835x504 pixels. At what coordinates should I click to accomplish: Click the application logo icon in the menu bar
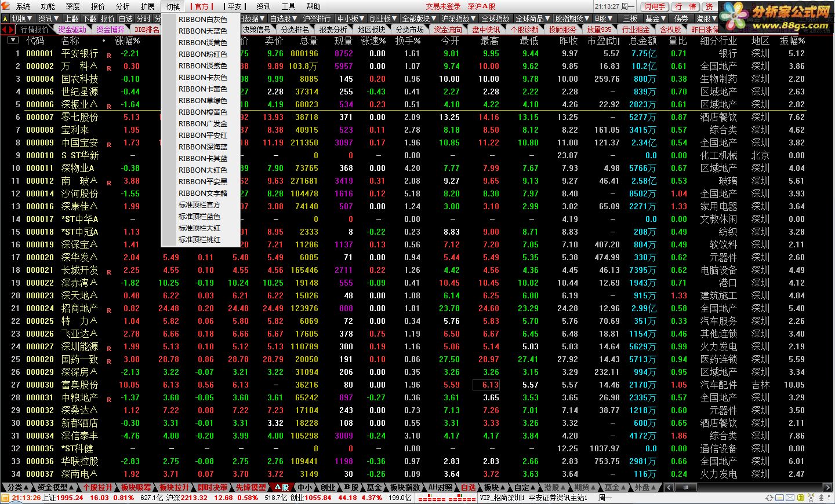click(5, 6)
